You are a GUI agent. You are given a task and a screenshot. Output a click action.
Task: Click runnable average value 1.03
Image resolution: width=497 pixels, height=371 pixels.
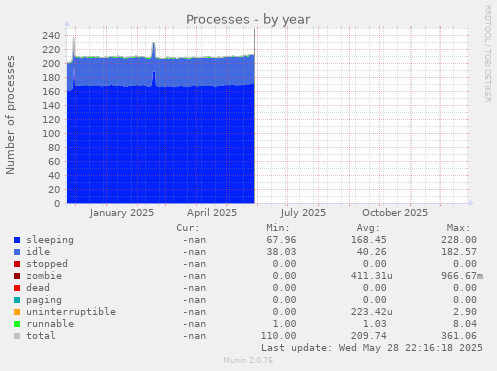(374, 324)
